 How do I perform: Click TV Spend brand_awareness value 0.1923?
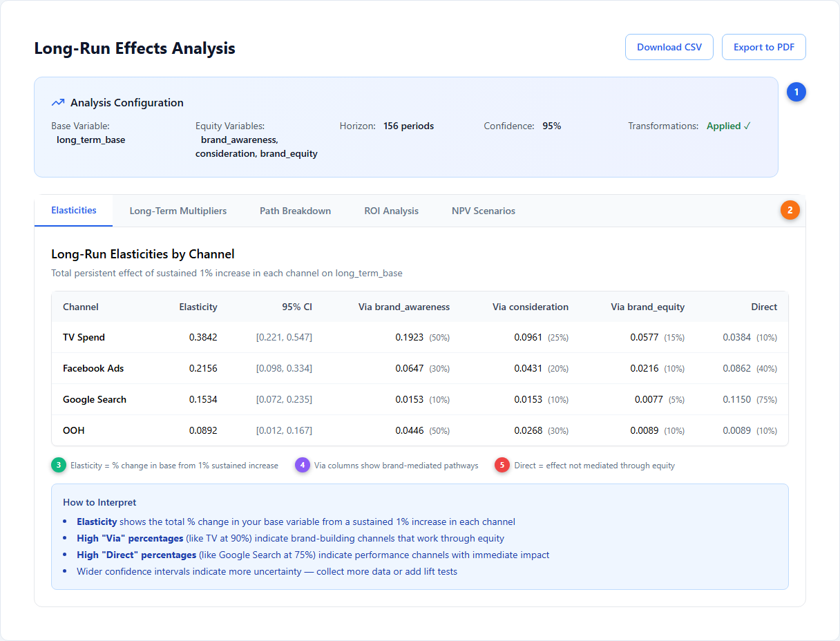pos(410,338)
